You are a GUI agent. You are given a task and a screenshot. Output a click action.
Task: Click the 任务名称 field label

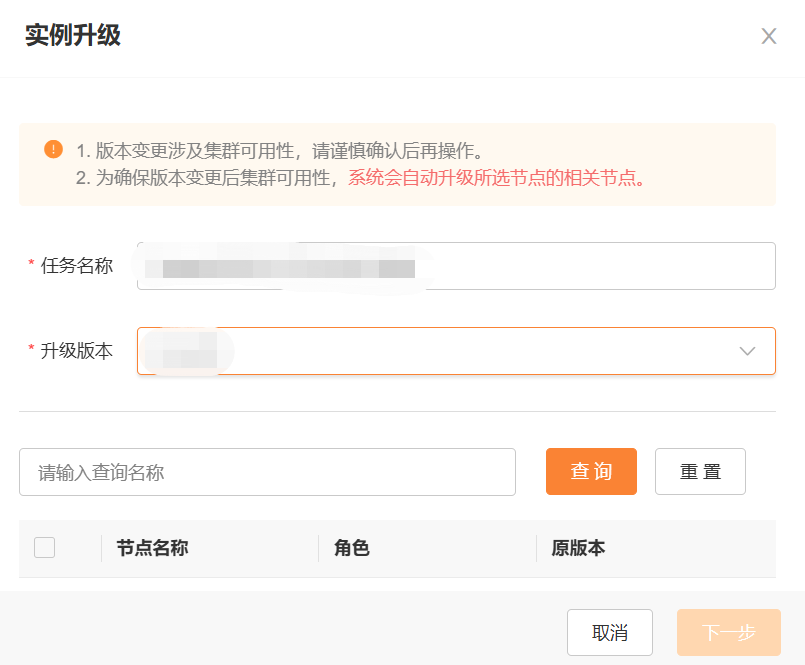click(x=76, y=265)
